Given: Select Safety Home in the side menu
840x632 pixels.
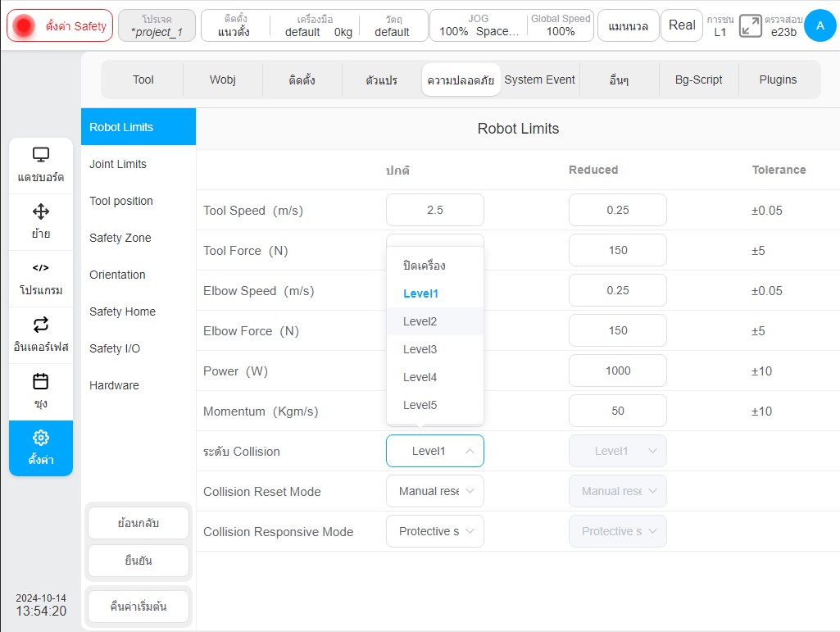Looking at the screenshot, I should tap(138, 311).
